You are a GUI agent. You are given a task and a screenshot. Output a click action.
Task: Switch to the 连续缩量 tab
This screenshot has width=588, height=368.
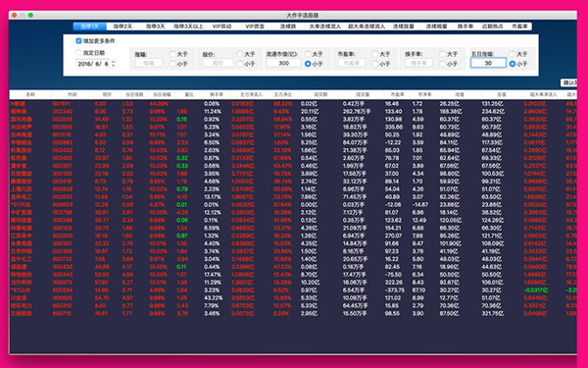[436, 26]
